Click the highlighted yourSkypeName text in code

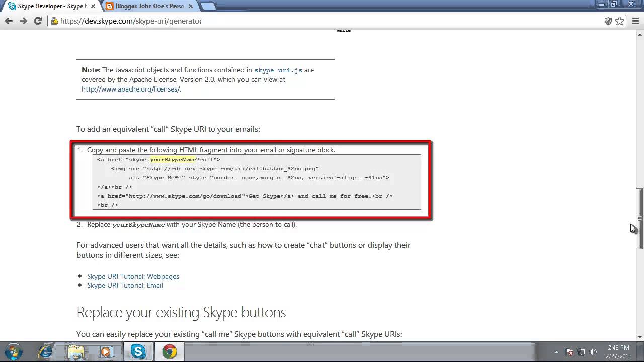tap(173, 159)
